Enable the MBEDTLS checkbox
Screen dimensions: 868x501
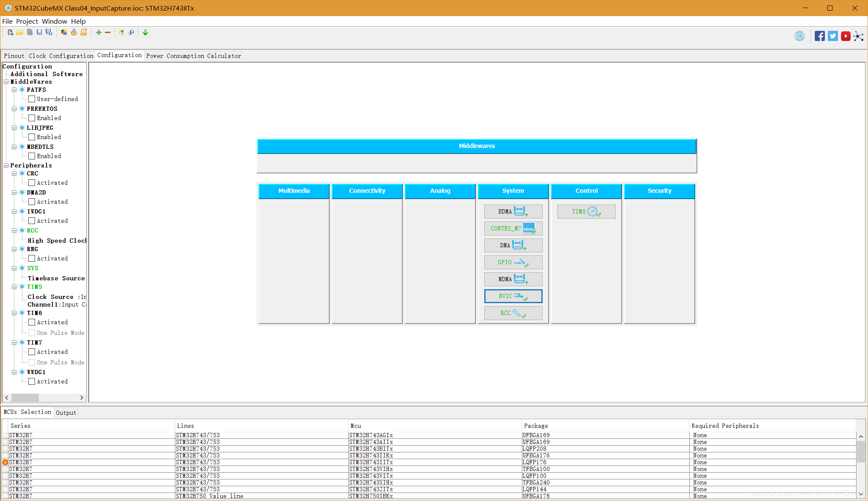[32, 156]
